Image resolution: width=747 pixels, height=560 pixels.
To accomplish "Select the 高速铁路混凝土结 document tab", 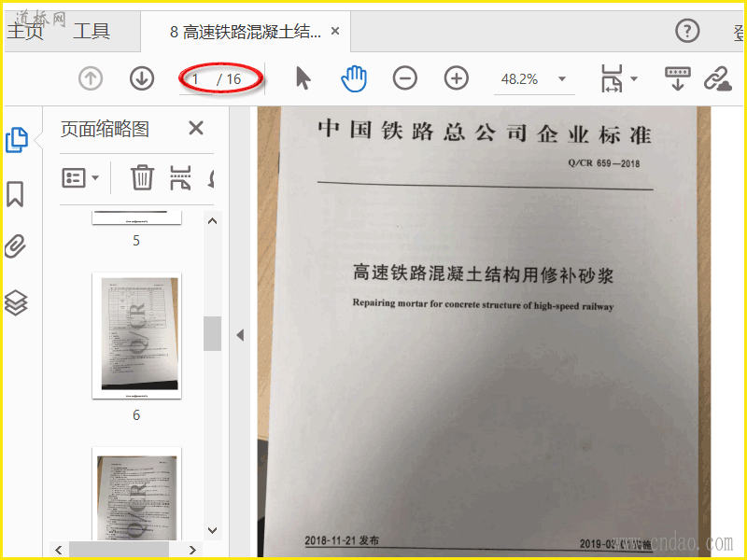I will click(x=246, y=32).
